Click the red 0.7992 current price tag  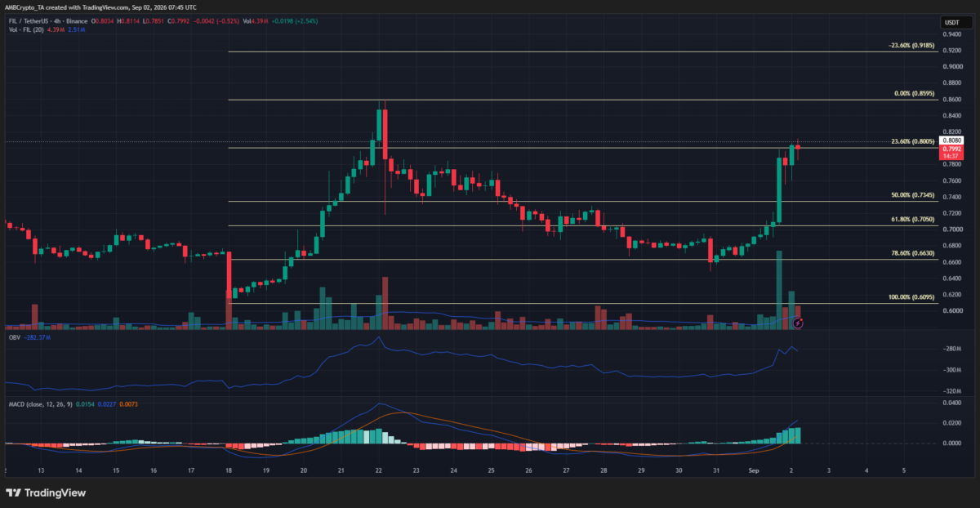[x=952, y=149]
